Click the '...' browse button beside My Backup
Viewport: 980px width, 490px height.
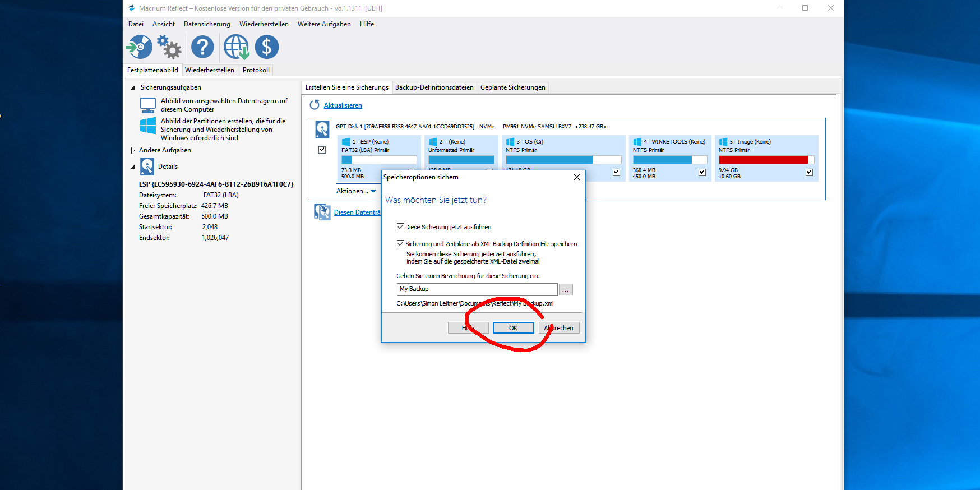[x=566, y=289]
